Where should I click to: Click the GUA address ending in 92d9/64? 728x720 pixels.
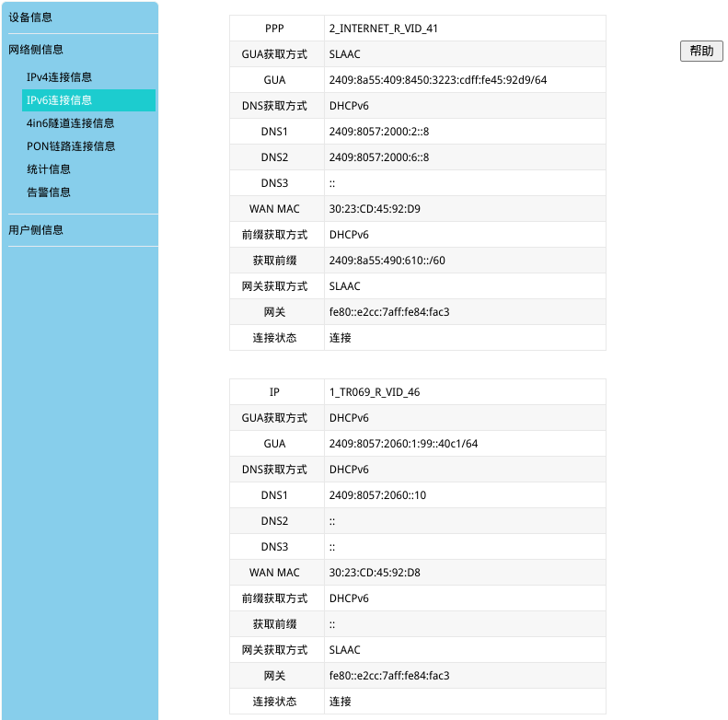pos(437,80)
